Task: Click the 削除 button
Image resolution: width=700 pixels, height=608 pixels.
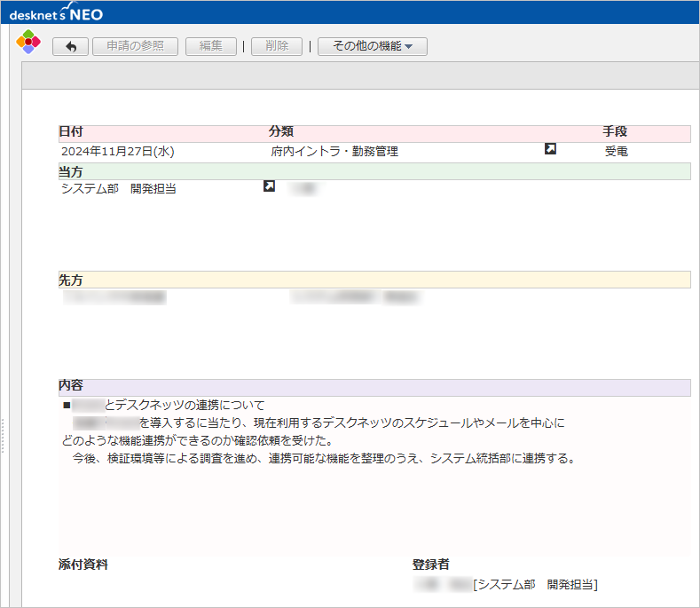Action: click(x=277, y=46)
